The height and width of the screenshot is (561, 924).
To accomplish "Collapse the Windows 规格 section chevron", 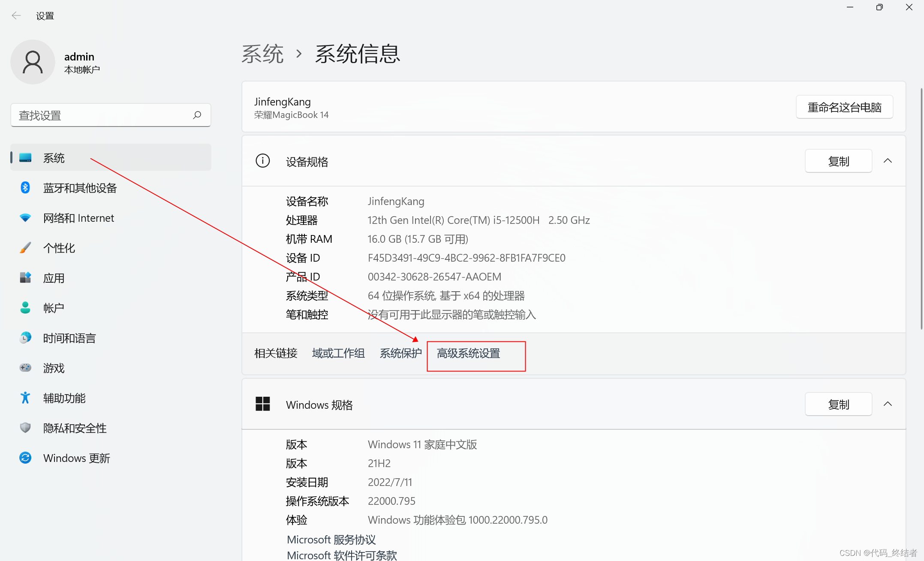I will [x=888, y=404].
